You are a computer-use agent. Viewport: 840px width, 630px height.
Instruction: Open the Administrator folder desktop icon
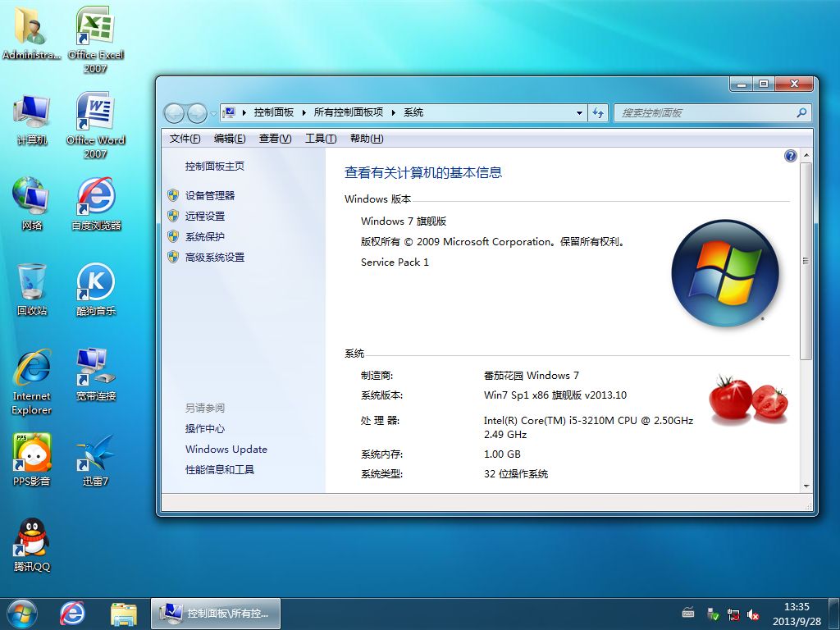tap(32, 33)
